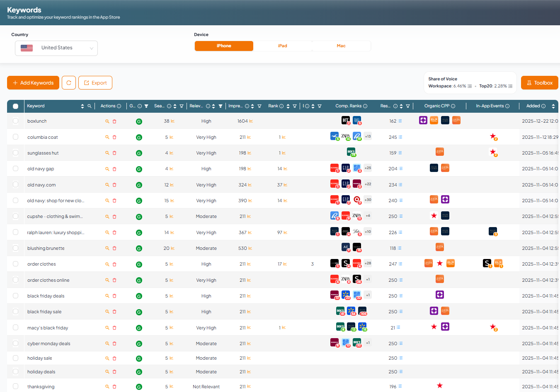Filter the Relevancy column with funnel icon
This screenshot has height=392, width=560.
(221, 106)
